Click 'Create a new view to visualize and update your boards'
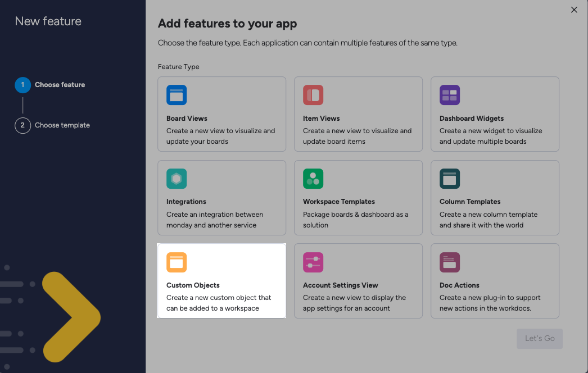 click(x=220, y=136)
